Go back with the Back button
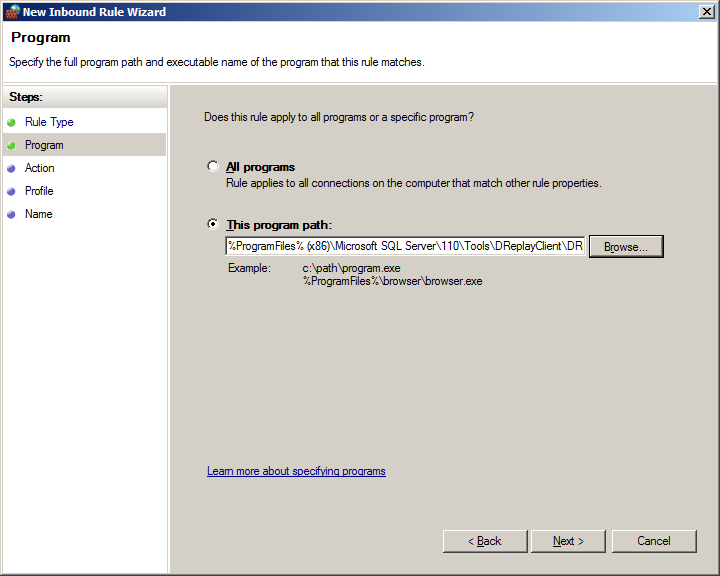Screen dimensions: 720x576 click(x=485, y=541)
